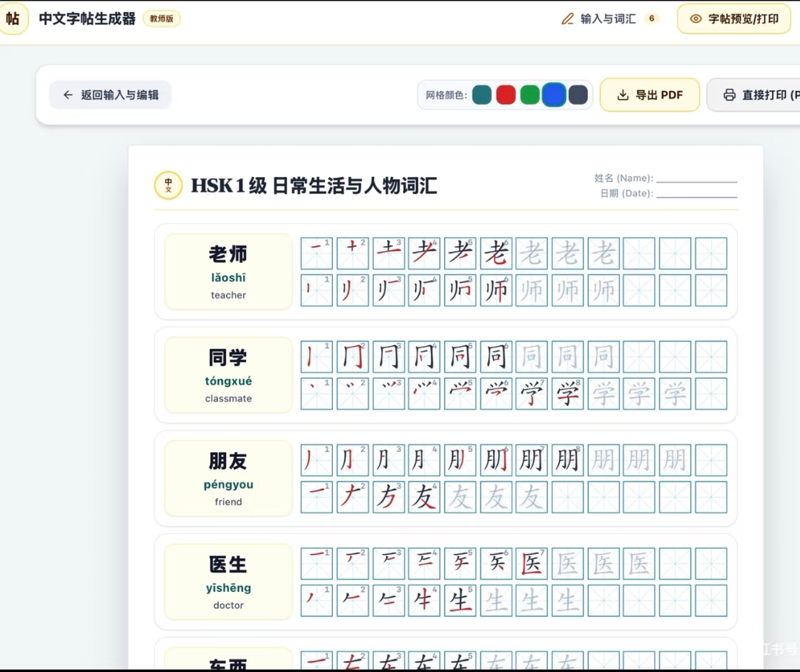Open the 输入与词汇 tab
Viewport: 800px width, 672px height.
(x=609, y=19)
